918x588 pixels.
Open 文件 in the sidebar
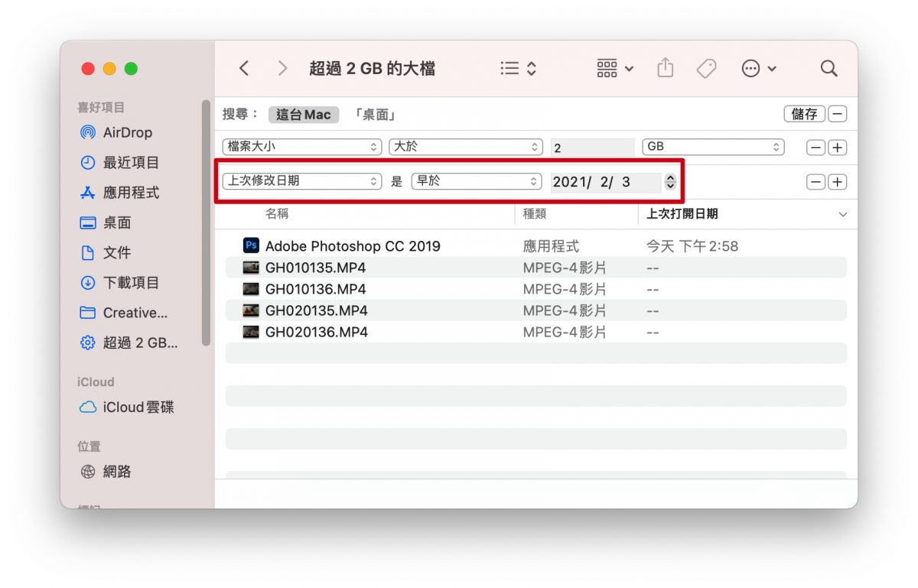(x=106, y=252)
